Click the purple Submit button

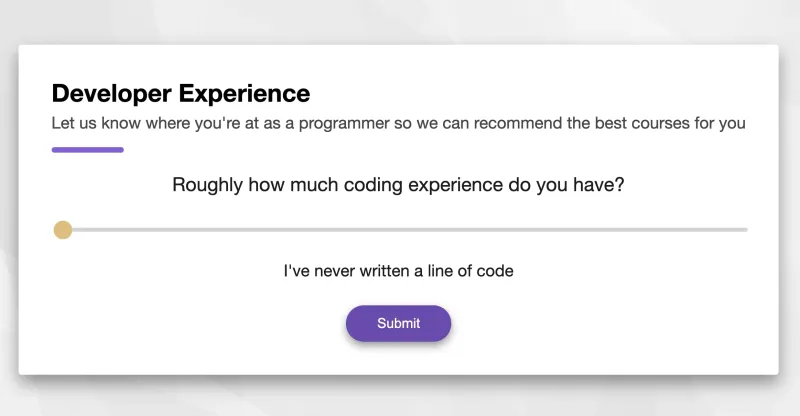(x=398, y=323)
